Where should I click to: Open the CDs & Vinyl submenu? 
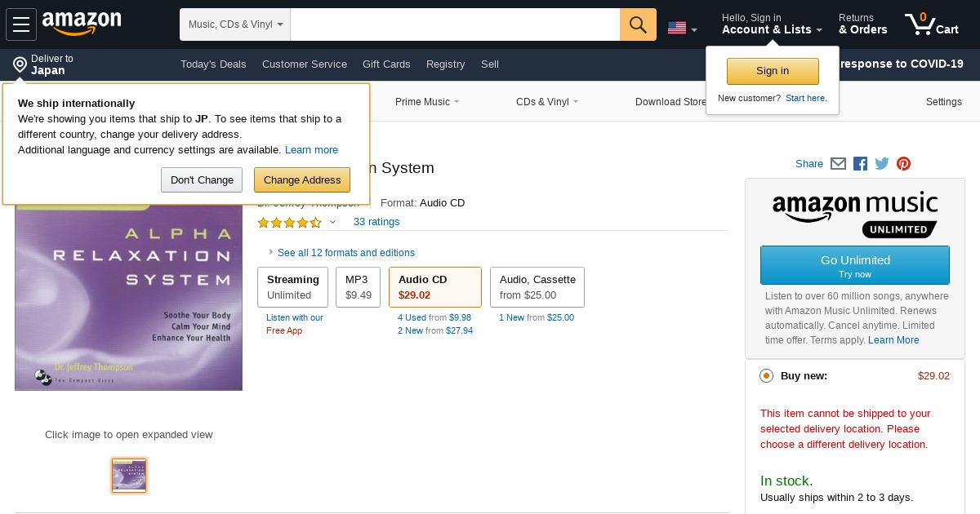pos(547,102)
